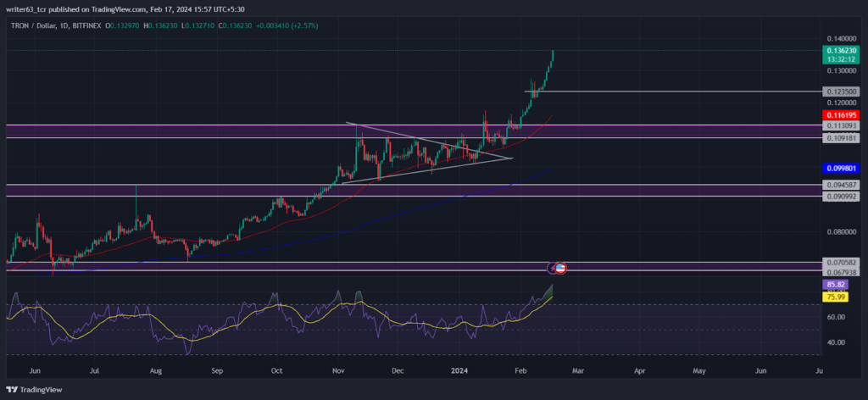Image resolution: width=868 pixels, height=400 pixels.
Task: Click the 0.080000 price axis tick
Action: 840,232
